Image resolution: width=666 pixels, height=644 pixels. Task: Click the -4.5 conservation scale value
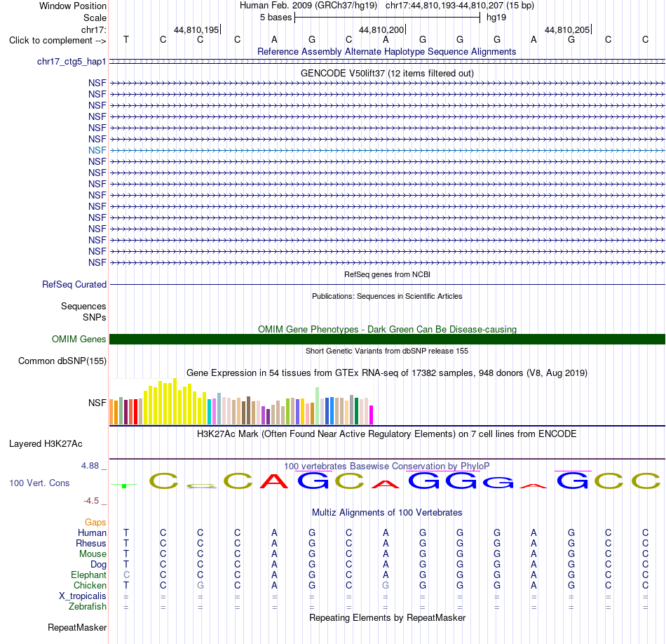(91, 501)
